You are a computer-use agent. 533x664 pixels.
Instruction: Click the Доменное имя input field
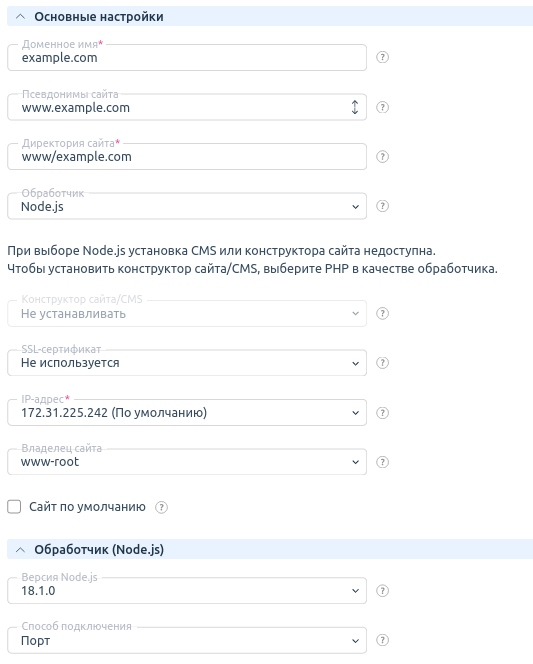pyautogui.click(x=187, y=58)
